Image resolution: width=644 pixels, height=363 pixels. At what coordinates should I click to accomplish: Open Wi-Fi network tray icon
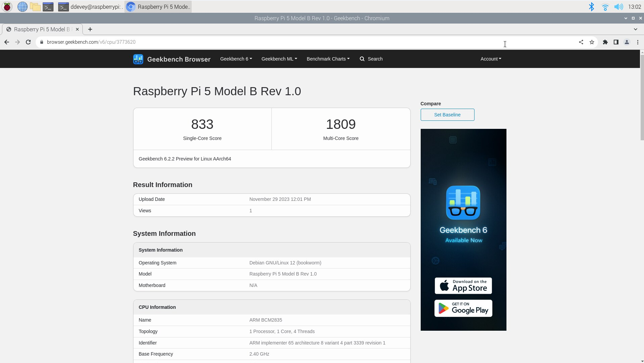click(605, 6)
